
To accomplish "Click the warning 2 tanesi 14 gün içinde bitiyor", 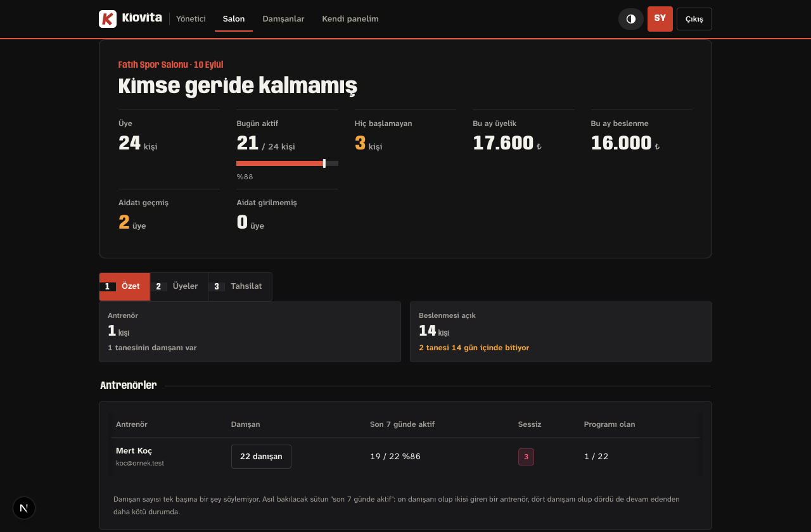I will (474, 348).
